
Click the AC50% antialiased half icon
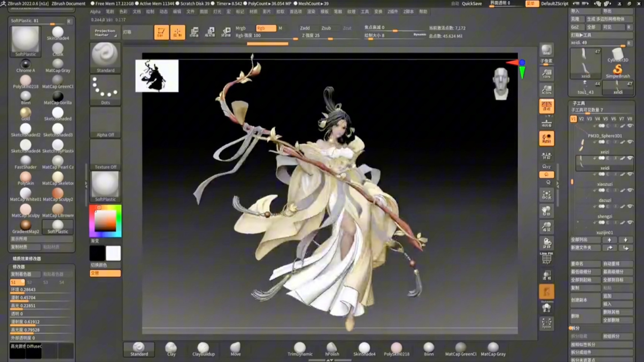tap(547, 90)
